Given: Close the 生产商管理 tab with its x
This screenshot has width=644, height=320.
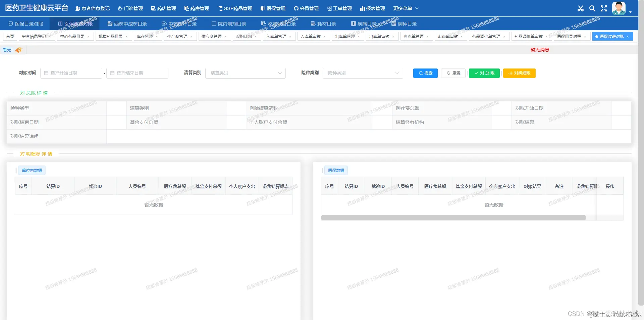Looking at the screenshot, I should 191,37.
